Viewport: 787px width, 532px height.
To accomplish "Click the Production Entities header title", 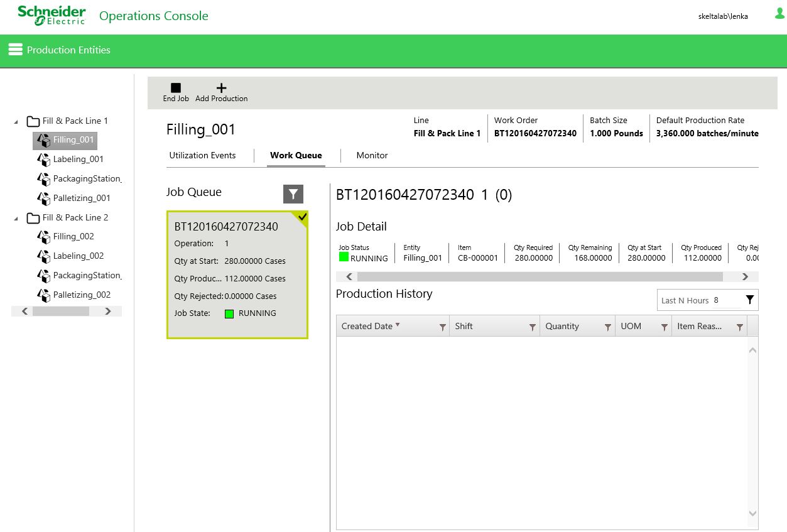I will 68,50.
